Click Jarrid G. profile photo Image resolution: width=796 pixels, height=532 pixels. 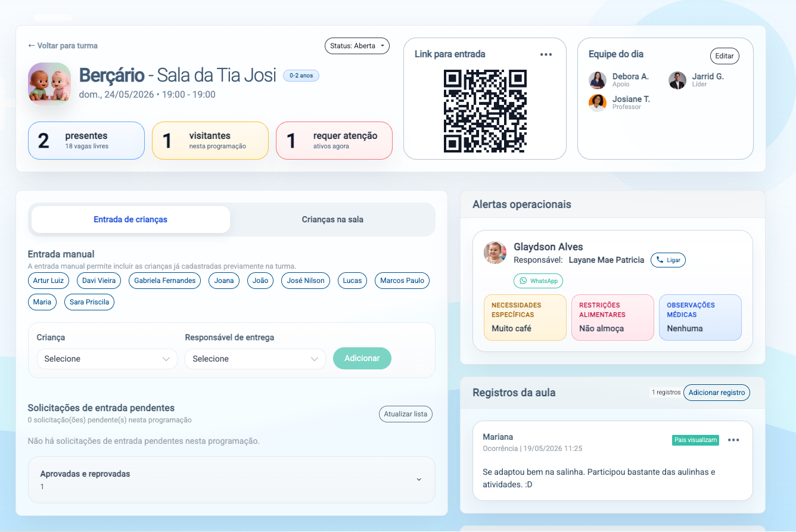pyautogui.click(x=677, y=80)
